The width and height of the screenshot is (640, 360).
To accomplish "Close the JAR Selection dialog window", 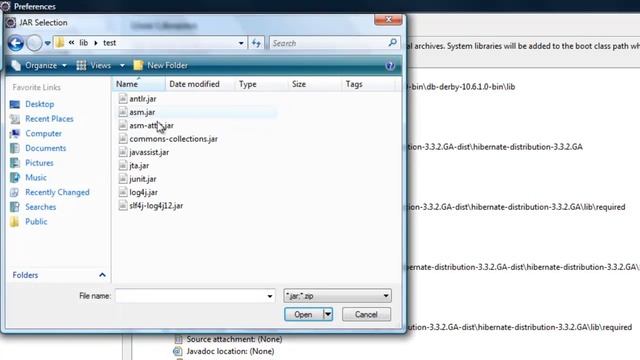I will click(x=388, y=20).
